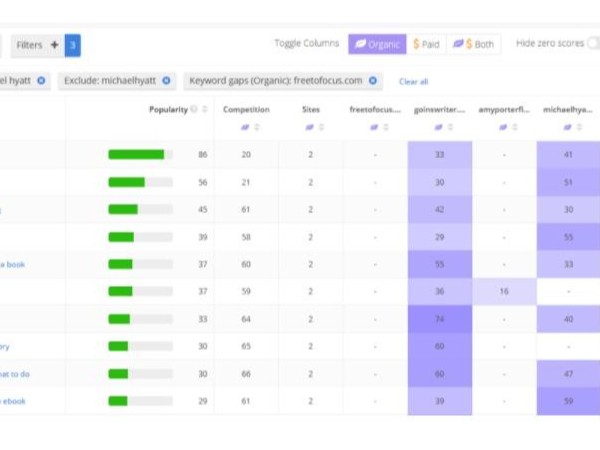Switch columns to Paid
Image resolution: width=600 pixels, height=450 pixels.
tap(426, 44)
